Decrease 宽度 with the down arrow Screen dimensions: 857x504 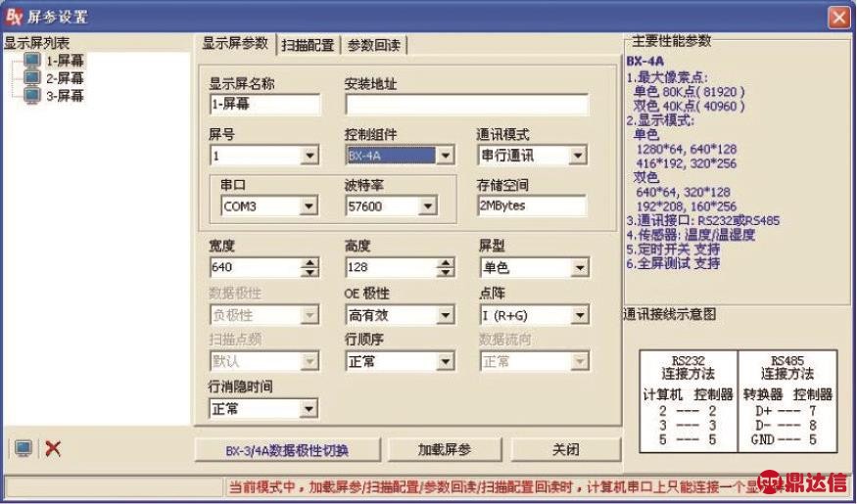[x=309, y=272]
